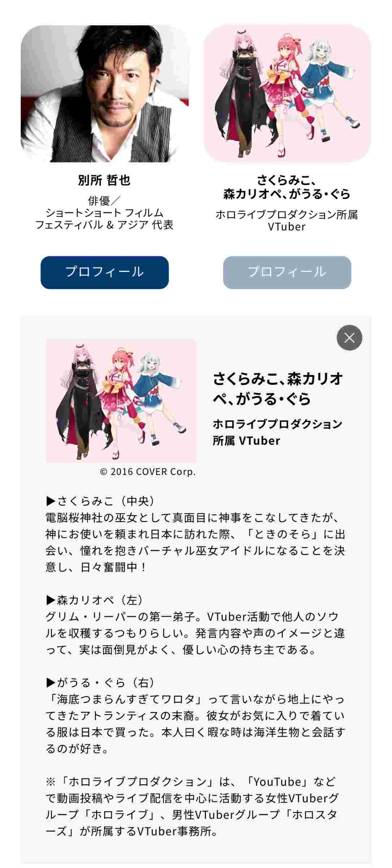Click the ▶森カリオペ（左） triangle marker heading

coord(95,600)
